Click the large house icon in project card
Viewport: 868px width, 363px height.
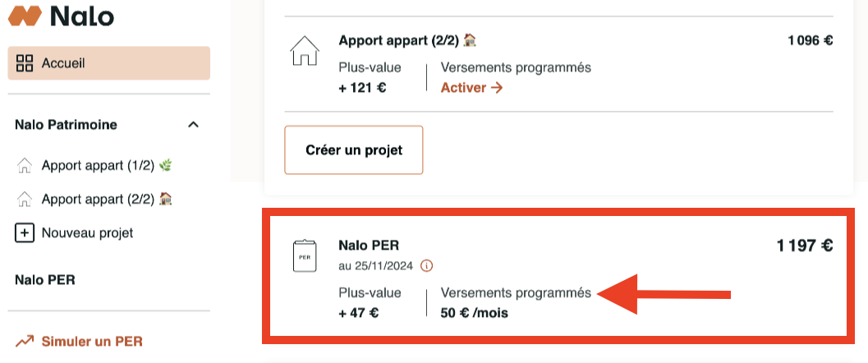pyautogui.click(x=305, y=50)
